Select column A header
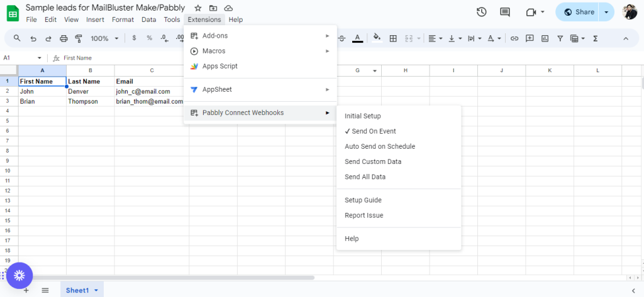 tap(42, 70)
